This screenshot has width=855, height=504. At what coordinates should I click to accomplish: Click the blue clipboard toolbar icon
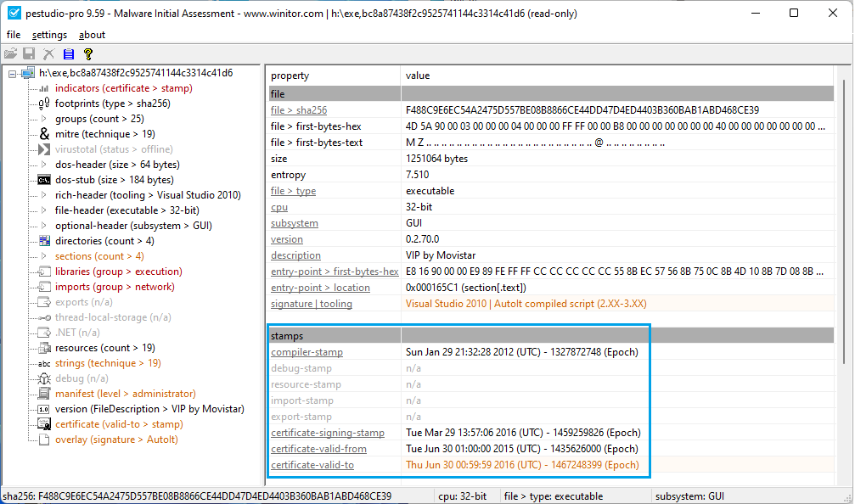click(x=67, y=53)
